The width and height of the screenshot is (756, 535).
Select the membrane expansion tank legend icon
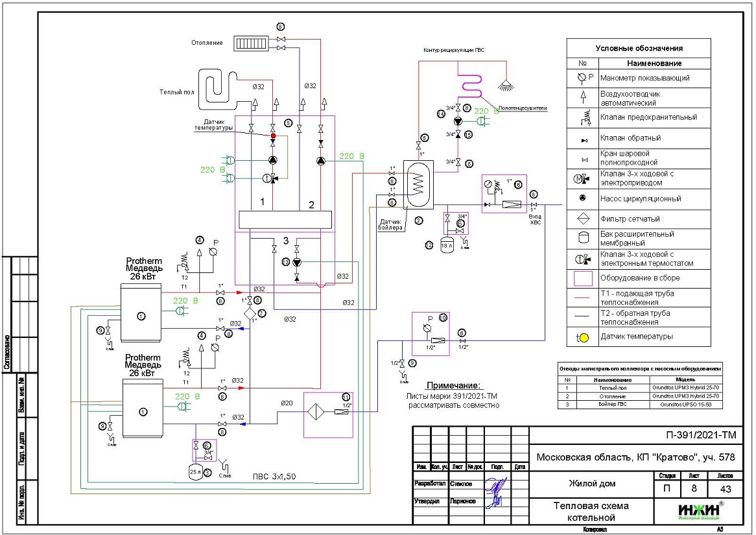point(582,239)
